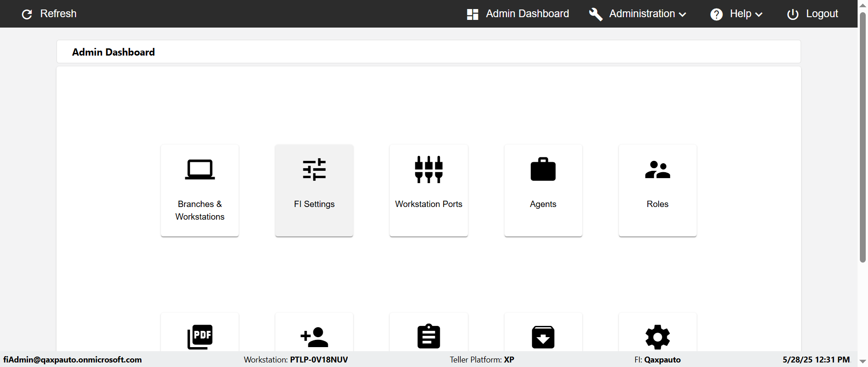This screenshot has width=868, height=367.
Task: Expand the Administration dropdown chevron
Action: click(x=683, y=14)
